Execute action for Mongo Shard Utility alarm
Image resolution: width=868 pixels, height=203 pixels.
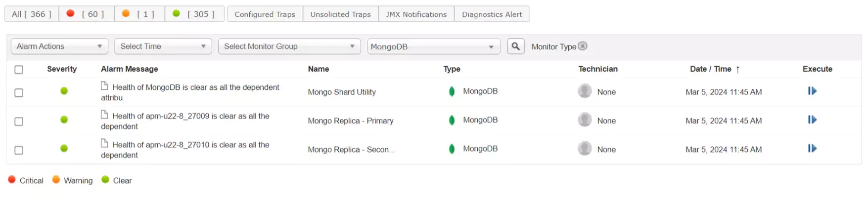812,91
